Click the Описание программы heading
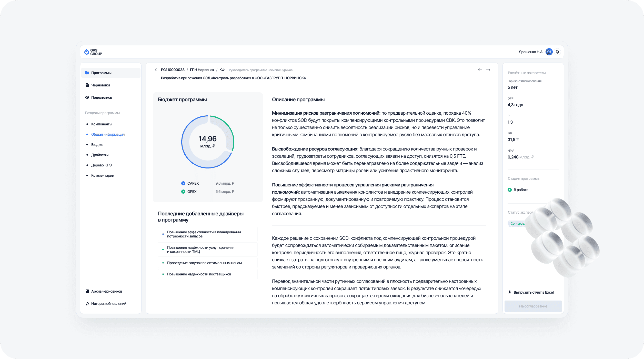The image size is (644, 359). pyautogui.click(x=298, y=99)
